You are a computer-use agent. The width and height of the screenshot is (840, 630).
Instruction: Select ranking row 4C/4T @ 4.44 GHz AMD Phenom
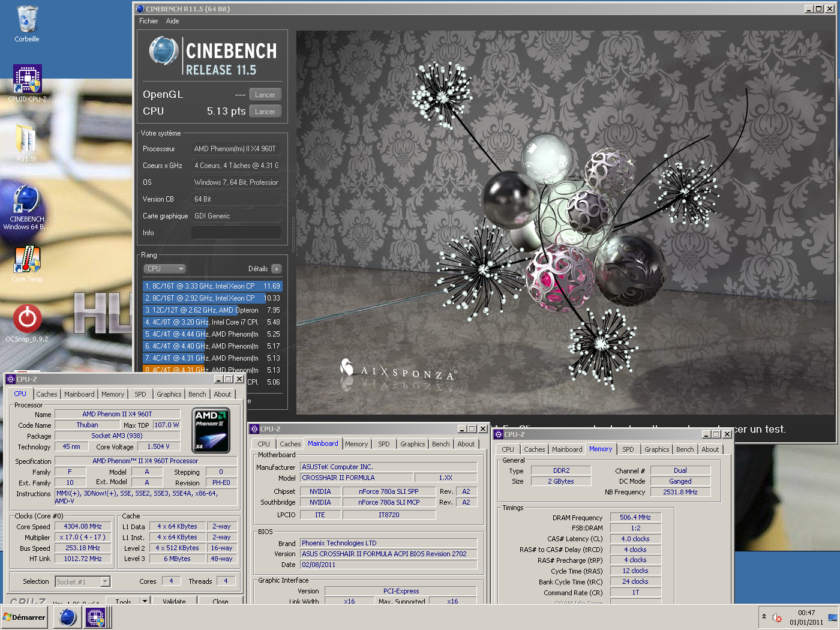pyautogui.click(x=212, y=334)
